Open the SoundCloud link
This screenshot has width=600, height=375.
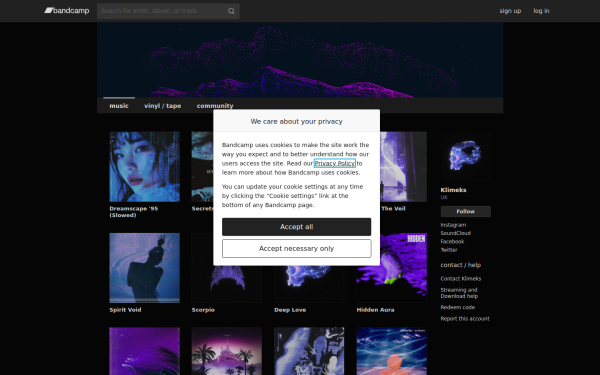click(x=455, y=233)
